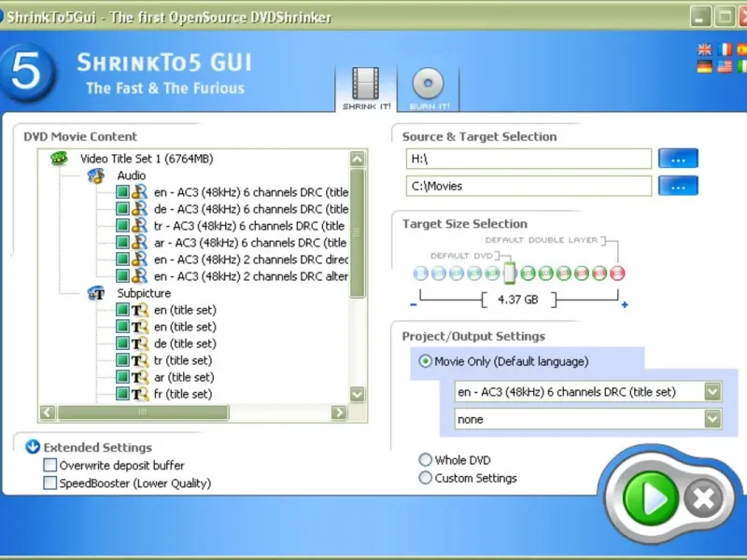Click the Subpicture folder node icon

[96, 293]
